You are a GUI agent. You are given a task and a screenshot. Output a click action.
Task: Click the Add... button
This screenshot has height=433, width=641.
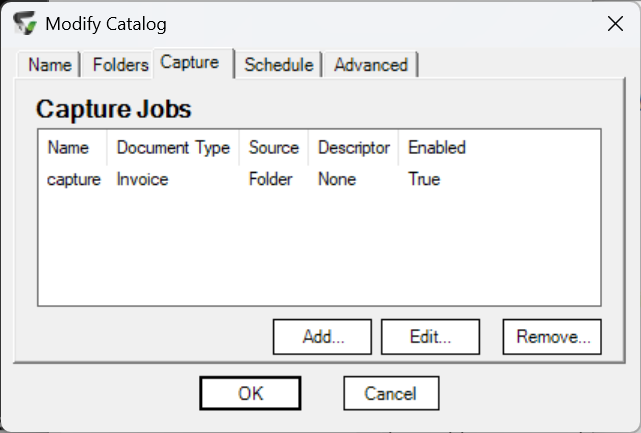pos(323,337)
